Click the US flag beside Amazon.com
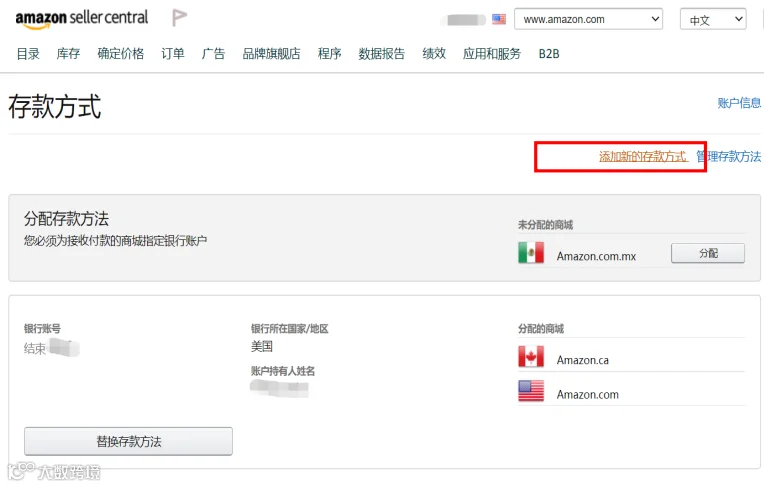The width and height of the screenshot is (764, 487). [531, 391]
